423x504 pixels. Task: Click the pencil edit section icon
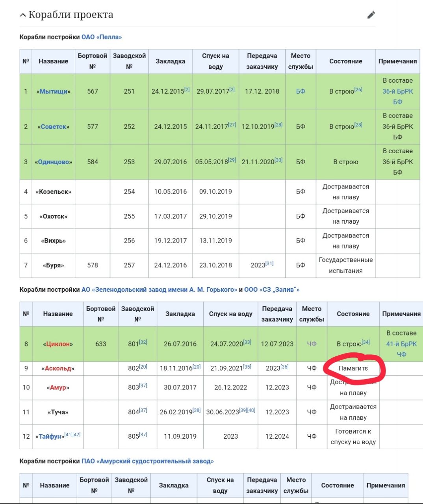[371, 15]
